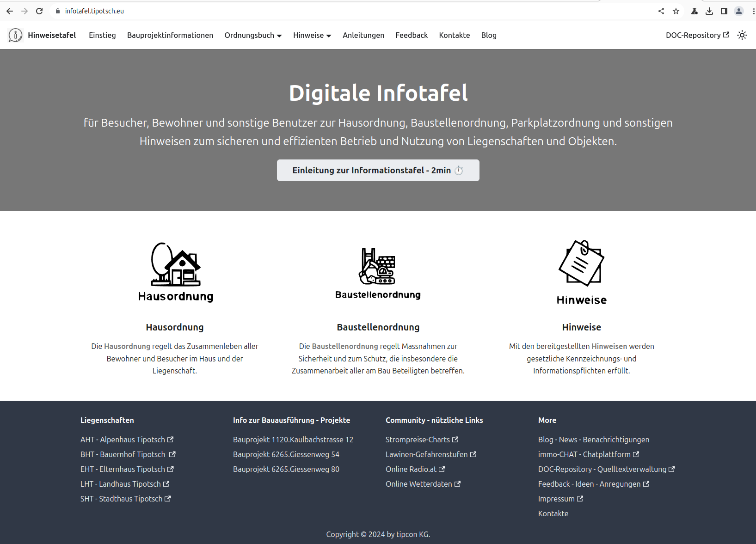This screenshot has width=756, height=544.
Task: Open the Bauprojektinformationen menu item
Action: point(170,35)
